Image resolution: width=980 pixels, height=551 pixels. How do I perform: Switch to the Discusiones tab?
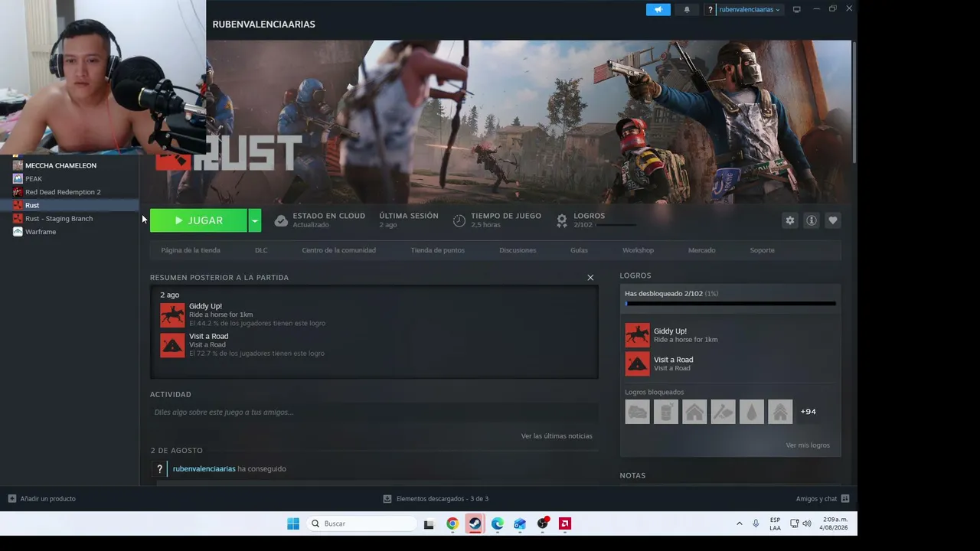518,250
